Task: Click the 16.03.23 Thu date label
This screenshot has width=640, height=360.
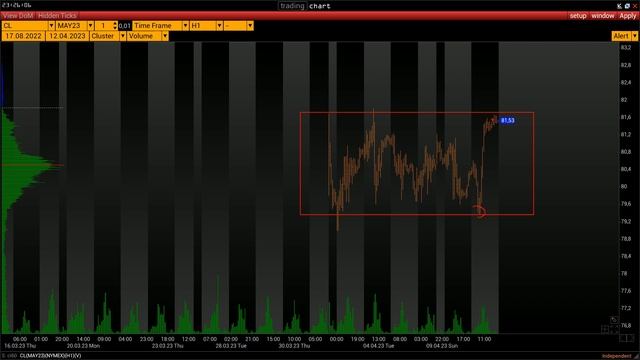Action: pyautogui.click(x=20, y=346)
